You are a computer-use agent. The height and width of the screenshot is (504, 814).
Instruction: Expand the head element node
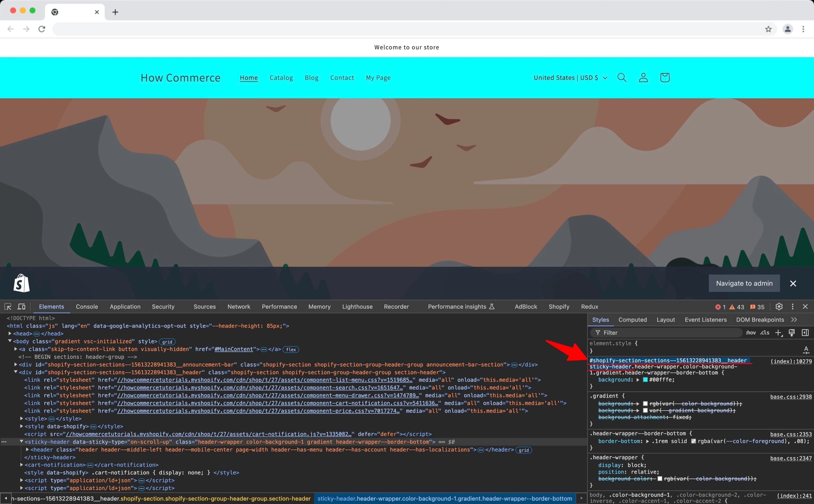click(x=10, y=333)
